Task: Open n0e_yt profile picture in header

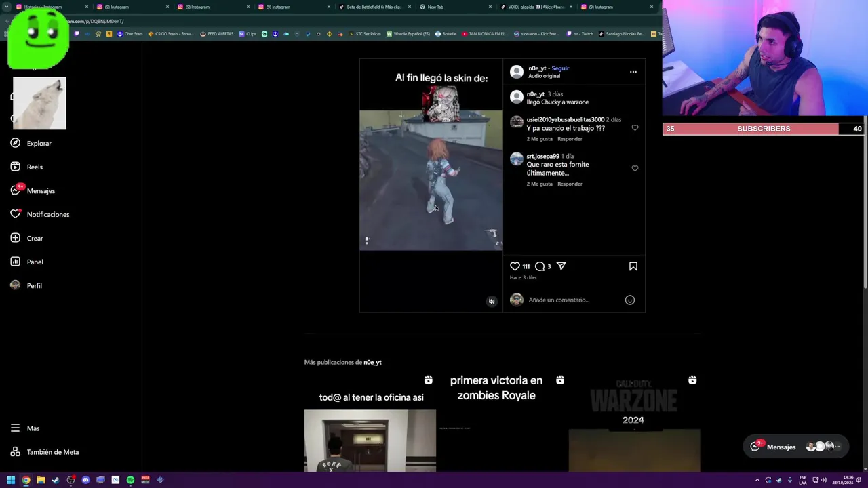Action: point(517,72)
